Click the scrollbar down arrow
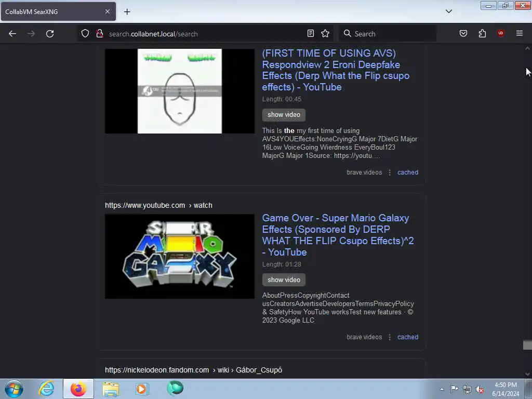Viewport: 532px width, 399px height. 527,374
